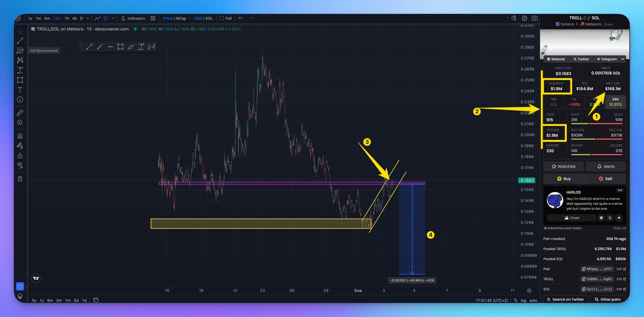644x317 pixels.
Task: Select the D daily timeframe
Action: point(82,18)
